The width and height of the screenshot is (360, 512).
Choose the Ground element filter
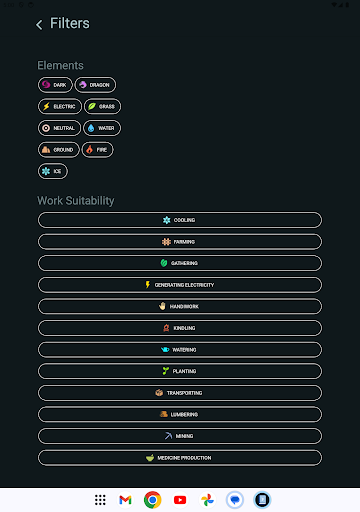tap(59, 150)
